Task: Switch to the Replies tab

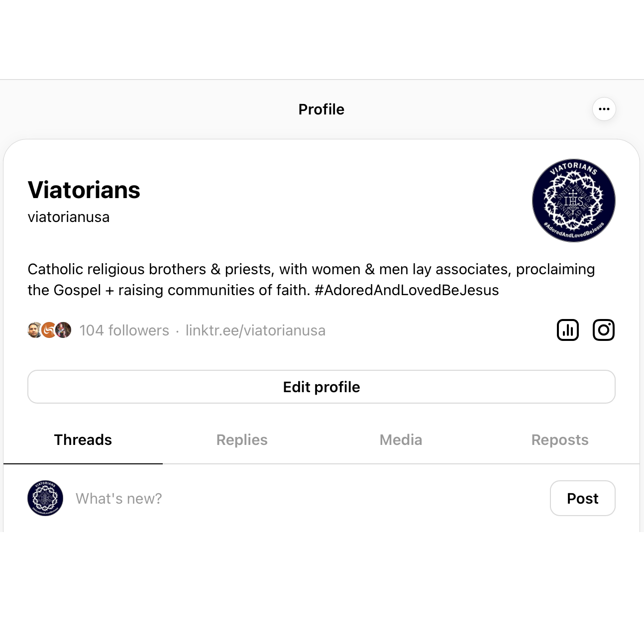Action: tap(242, 440)
